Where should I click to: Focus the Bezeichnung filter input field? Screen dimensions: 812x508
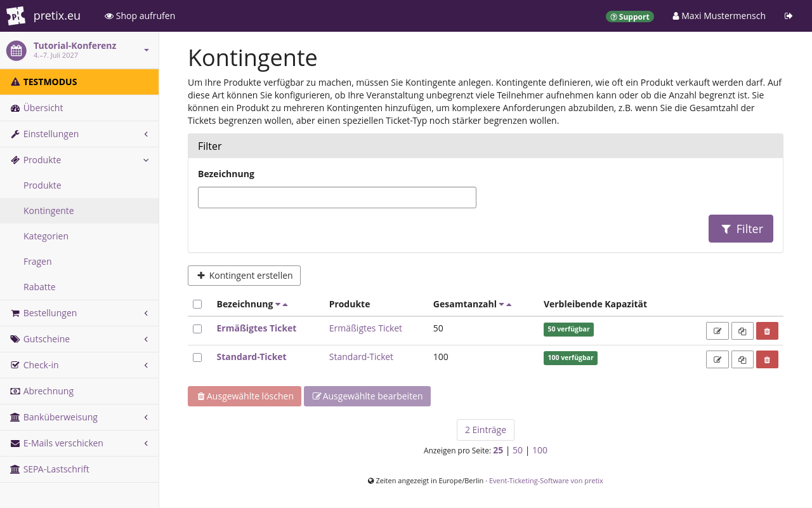[x=337, y=197]
